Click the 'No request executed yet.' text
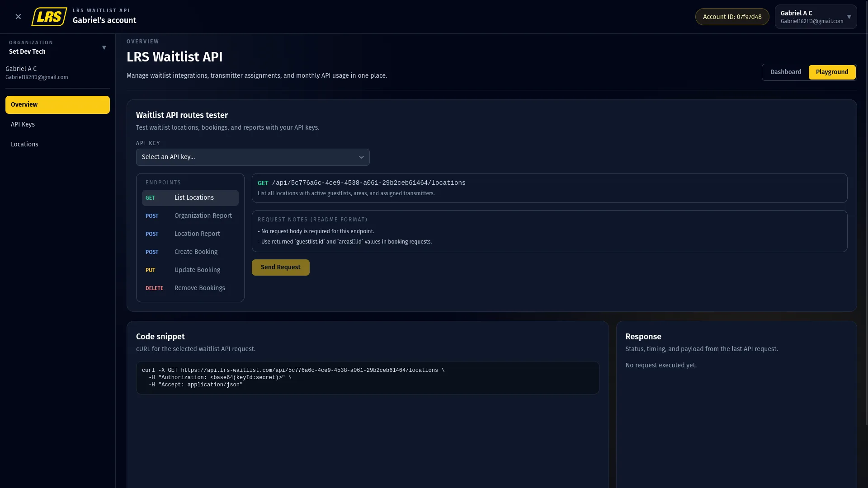 click(661, 366)
